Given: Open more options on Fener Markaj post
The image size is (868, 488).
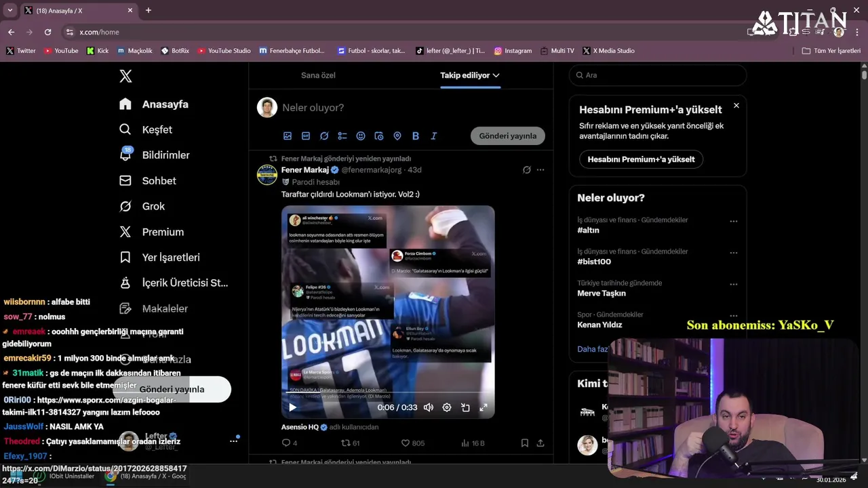Looking at the screenshot, I should click(540, 169).
